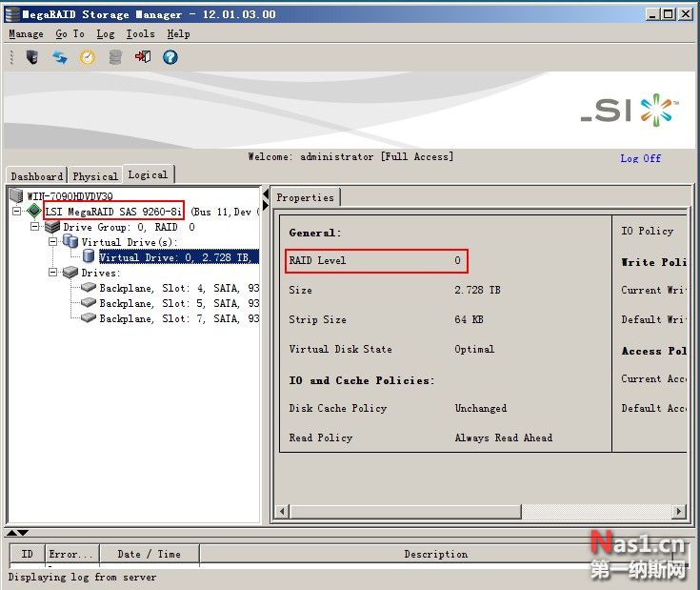Viewport: 700px width, 590px height.
Task: Select Backplane, Slot: 5 drive
Action: click(x=179, y=303)
